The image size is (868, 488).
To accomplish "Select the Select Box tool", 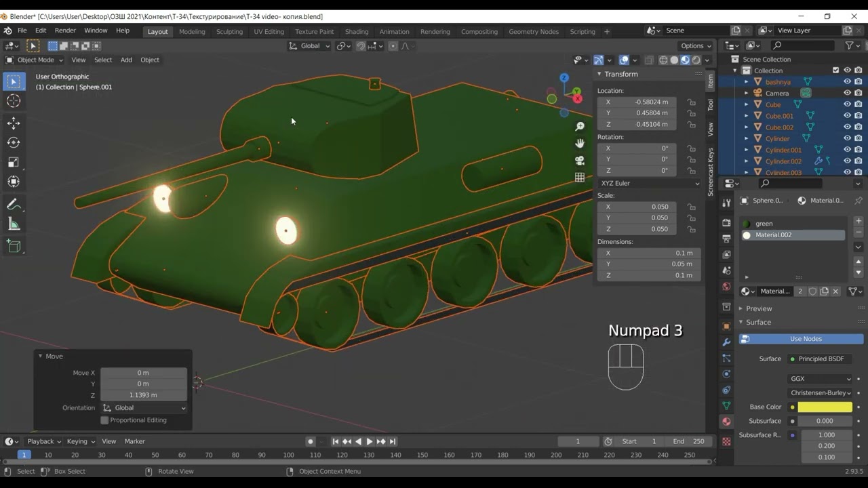I will (14, 81).
